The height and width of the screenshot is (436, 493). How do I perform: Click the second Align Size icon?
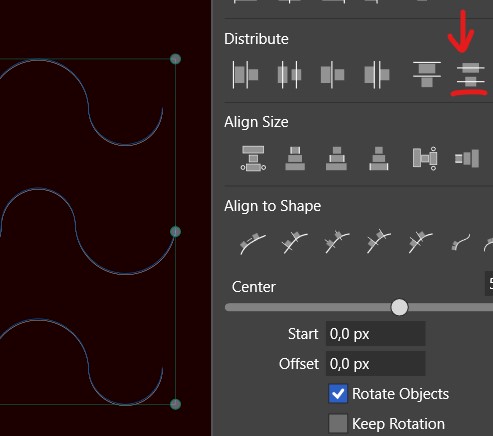pyautogui.click(x=295, y=158)
